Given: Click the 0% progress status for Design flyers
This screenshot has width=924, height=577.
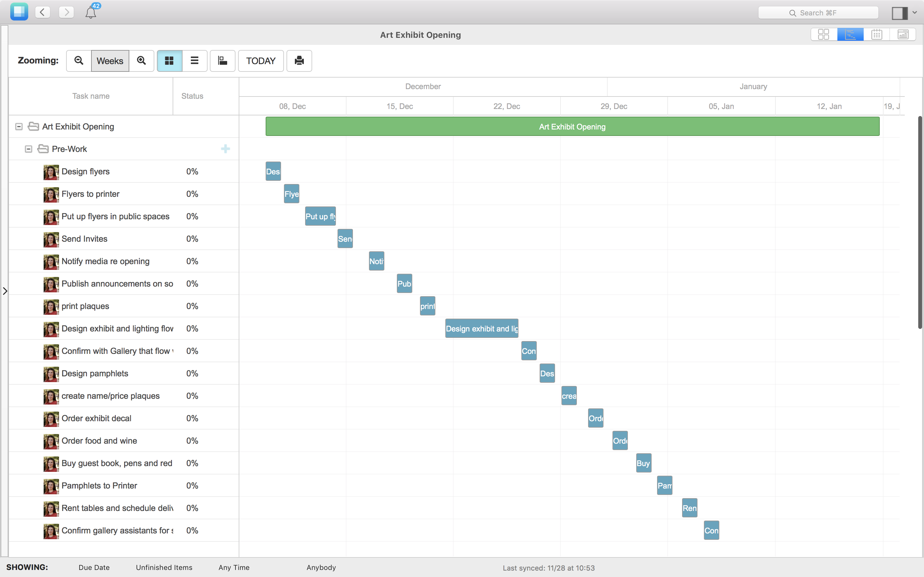Looking at the screenshot, I should (192, 171).
